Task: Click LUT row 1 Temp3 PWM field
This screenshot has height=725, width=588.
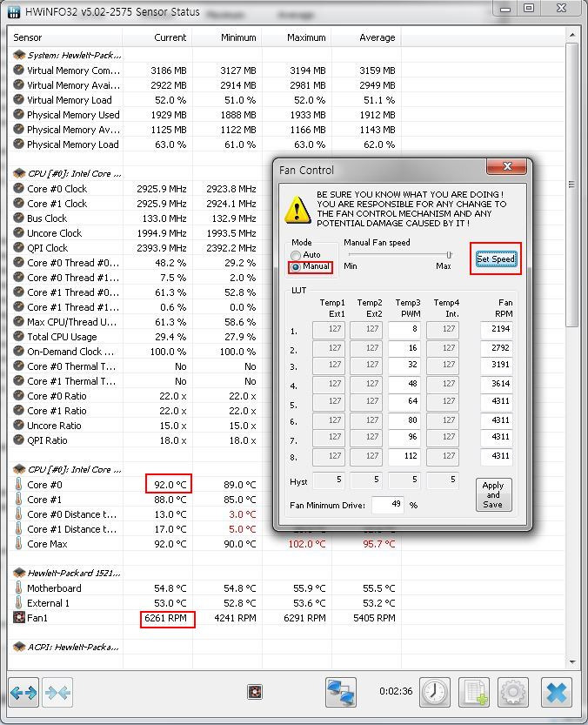Action: 404,329
